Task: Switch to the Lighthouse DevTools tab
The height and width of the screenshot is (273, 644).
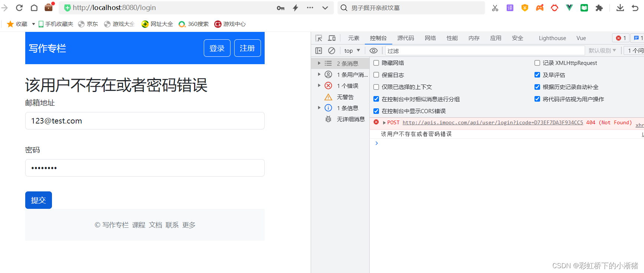Action: click(x=552, y=38)
